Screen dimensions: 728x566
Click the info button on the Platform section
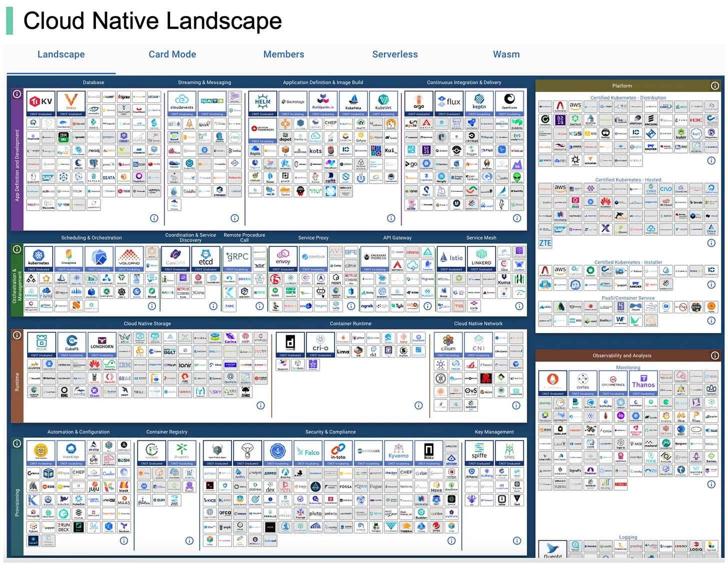pos(714,85)
